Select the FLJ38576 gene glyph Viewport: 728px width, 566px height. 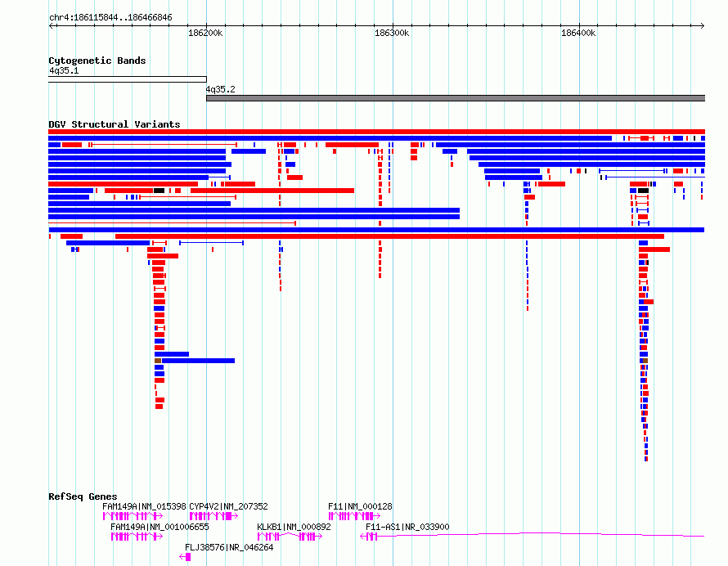click(x=185, y=557)
